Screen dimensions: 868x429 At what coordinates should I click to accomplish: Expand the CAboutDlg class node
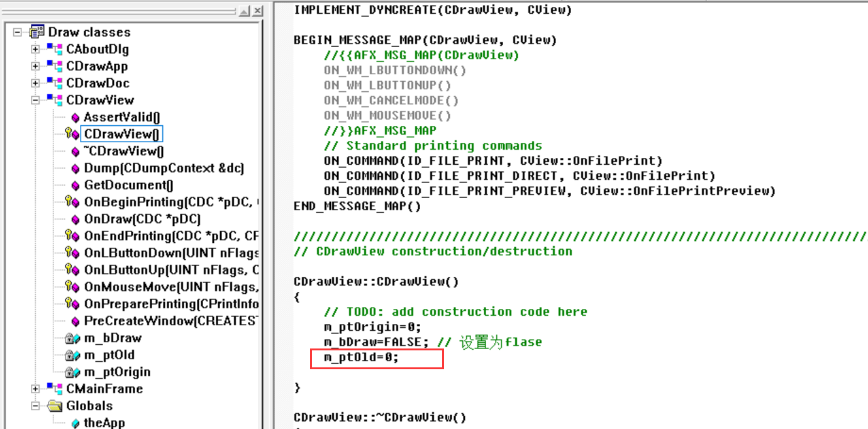click(35, 49)
